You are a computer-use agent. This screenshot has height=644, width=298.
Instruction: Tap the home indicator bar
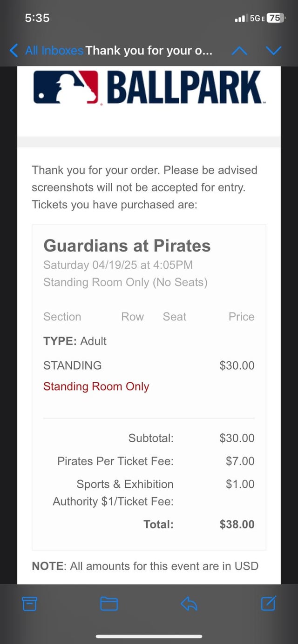click(x=149, y=636)
